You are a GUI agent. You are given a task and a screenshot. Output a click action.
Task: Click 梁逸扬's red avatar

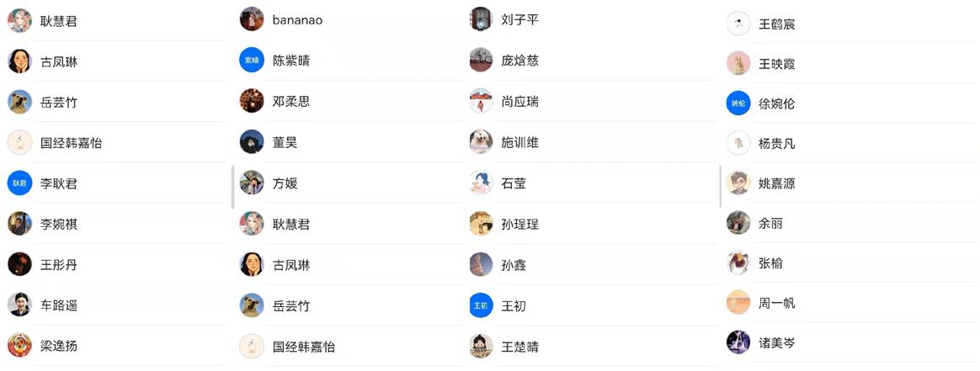(x=19, y=345)
